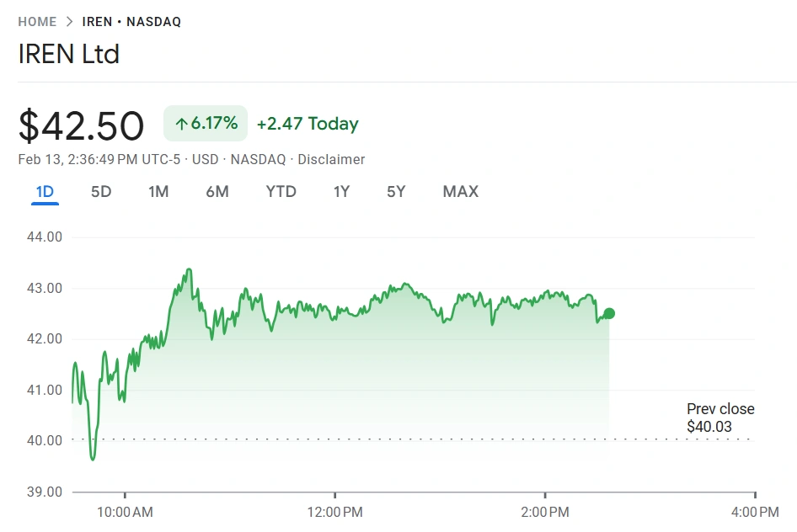797x532 pixels.
Task: Switch to the YTD tab
Action: [x=281, y=192]
